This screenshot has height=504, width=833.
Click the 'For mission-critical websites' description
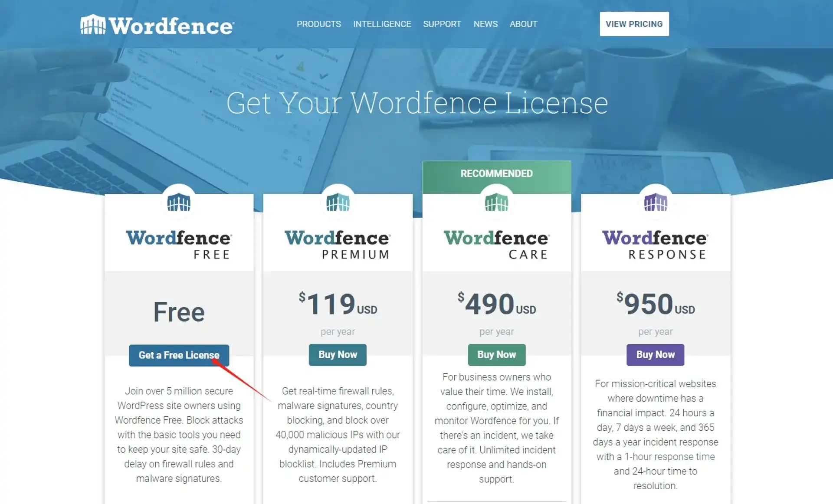coord(656,435)
